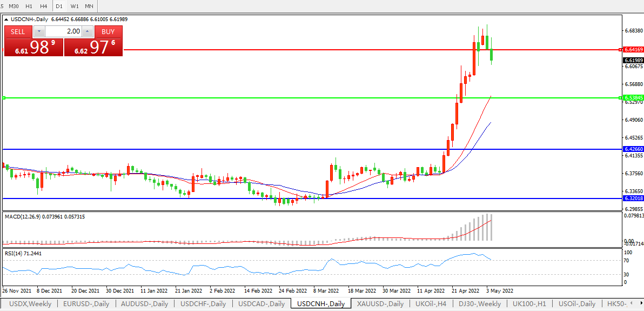Viewport: 644px width, 311px height.
Task: Decrease lot volume with down arrow
Action: tap(38, 31)
